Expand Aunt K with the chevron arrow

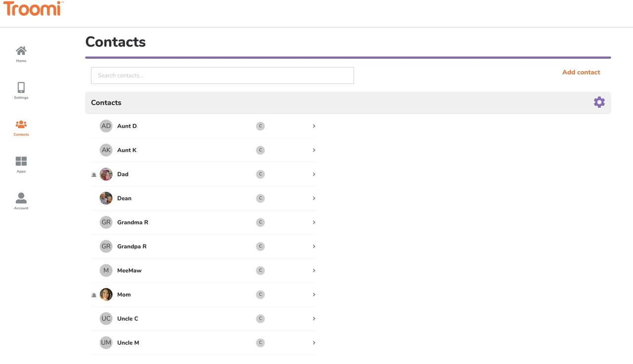[x=314, y=150]
